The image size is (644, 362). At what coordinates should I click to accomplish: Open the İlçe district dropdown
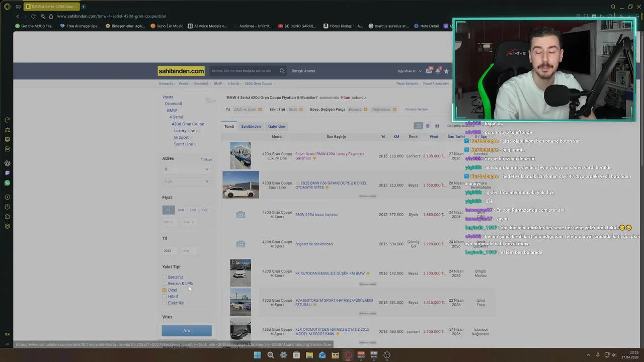187,181
